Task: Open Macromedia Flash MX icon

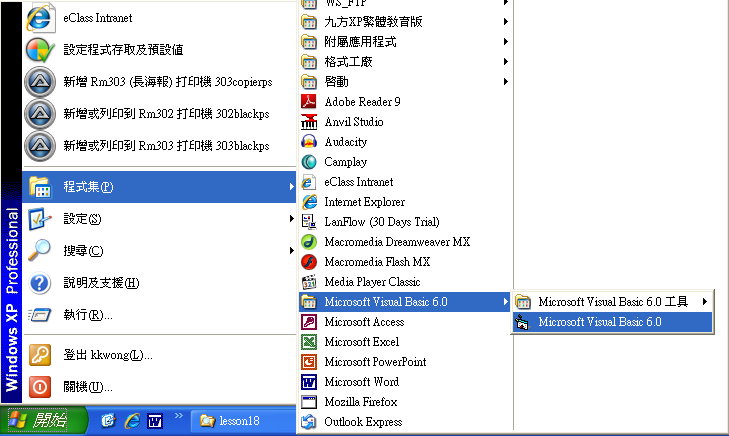Action: pyautogui.click(x=309, y=262)
